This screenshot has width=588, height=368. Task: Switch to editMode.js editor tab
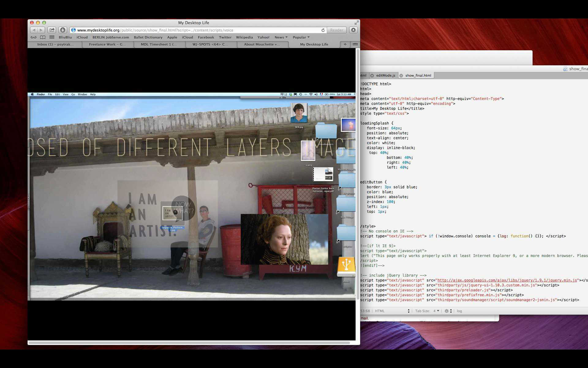click(x=386, y=75)
